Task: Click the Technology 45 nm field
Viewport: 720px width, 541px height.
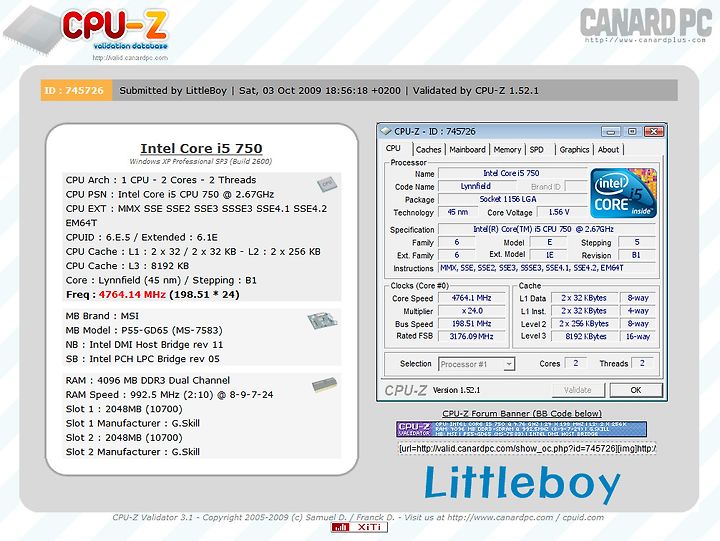Action: pyautogui.click(x=457, y=212)
